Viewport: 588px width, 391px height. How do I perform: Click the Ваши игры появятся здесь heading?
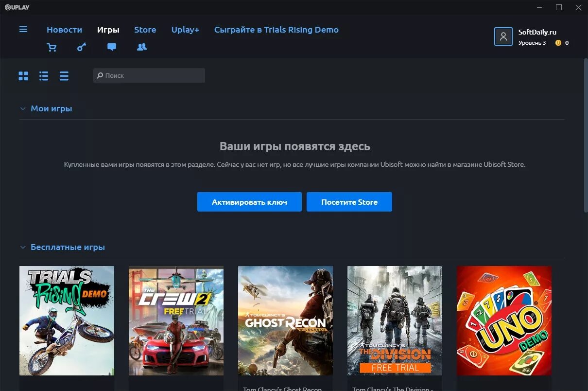(295, 146)
